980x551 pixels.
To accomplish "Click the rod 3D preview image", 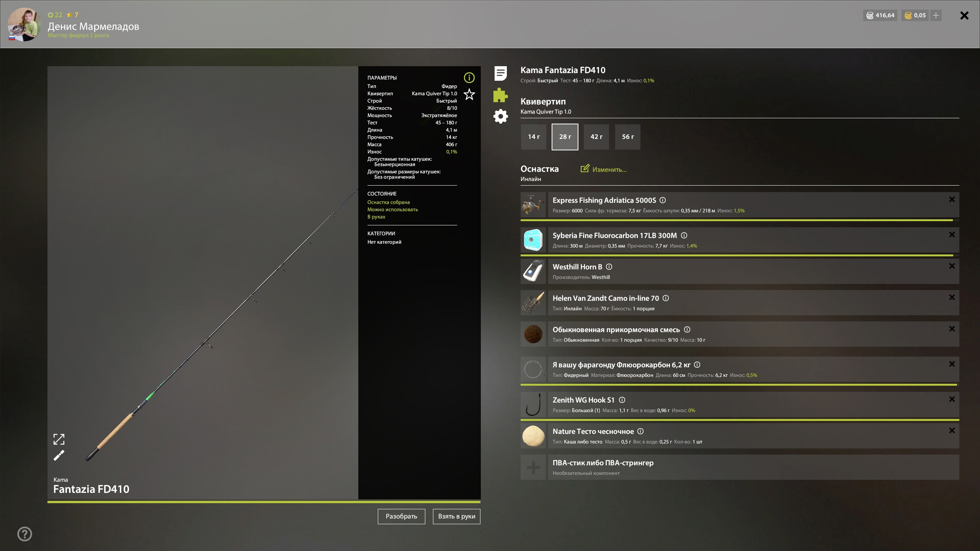I will [203, 282].
